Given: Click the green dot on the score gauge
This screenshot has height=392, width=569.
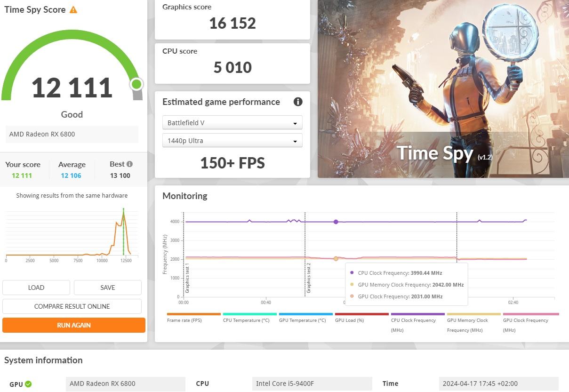Looking at the screenshot, I should point(136,84).
